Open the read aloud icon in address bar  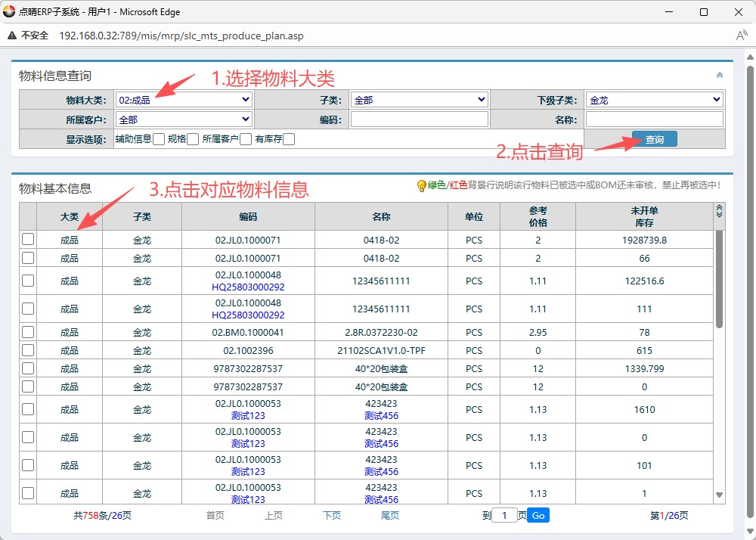(741, 36)
